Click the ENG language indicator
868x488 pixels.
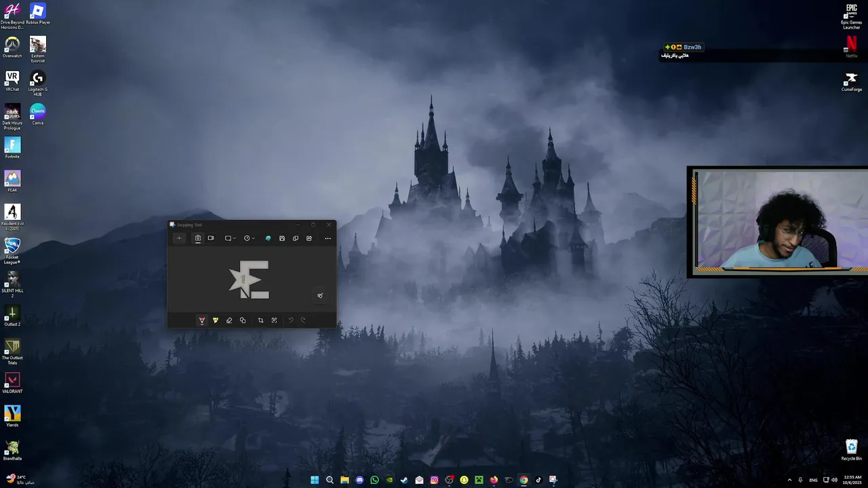(x=813, y=480)
